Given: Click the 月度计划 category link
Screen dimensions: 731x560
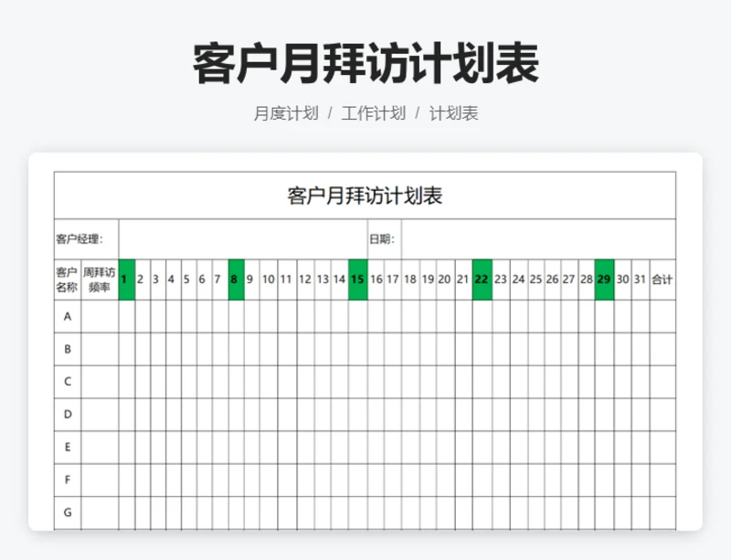Looking at the screenshot, I should click(x=286, y=113).
